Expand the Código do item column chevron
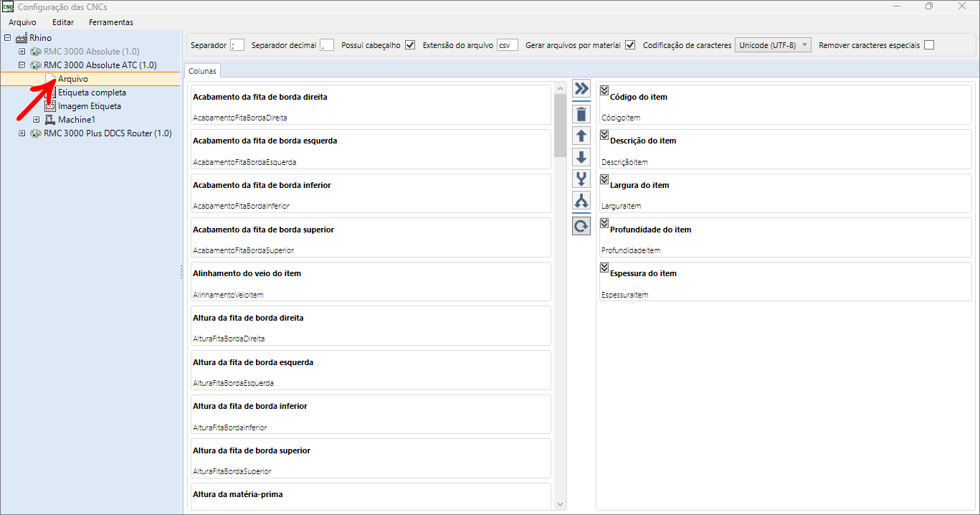The width and height of the screenshot is (980, 515). click(x=604, y=90)
